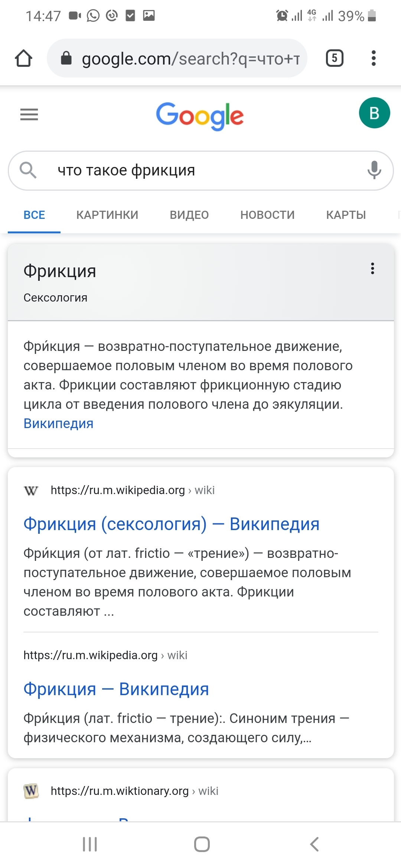
Task: Open the Chrome three-dot menu
Action: point(374,58)
